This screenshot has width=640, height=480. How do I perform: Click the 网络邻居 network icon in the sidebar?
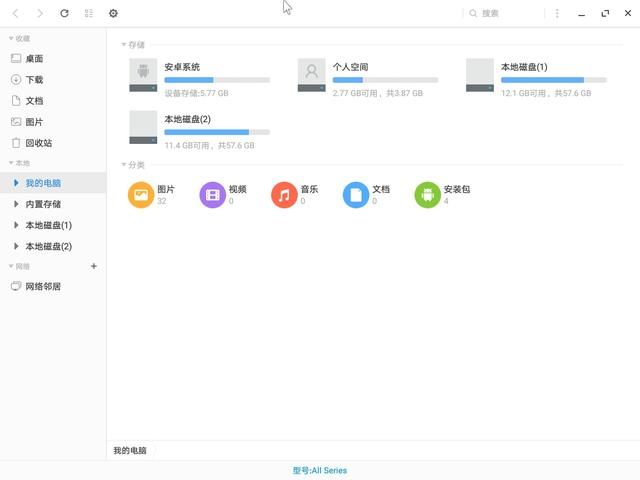(x=16, y=286)
